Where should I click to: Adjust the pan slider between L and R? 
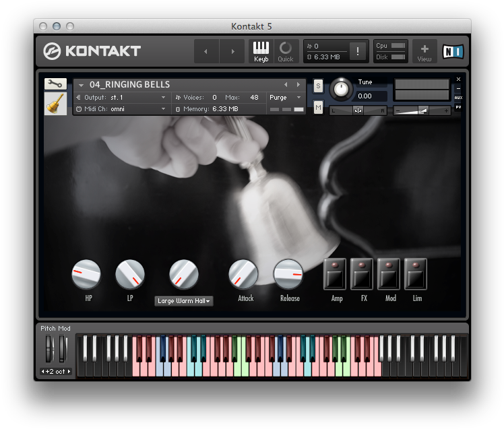(358, 110)
